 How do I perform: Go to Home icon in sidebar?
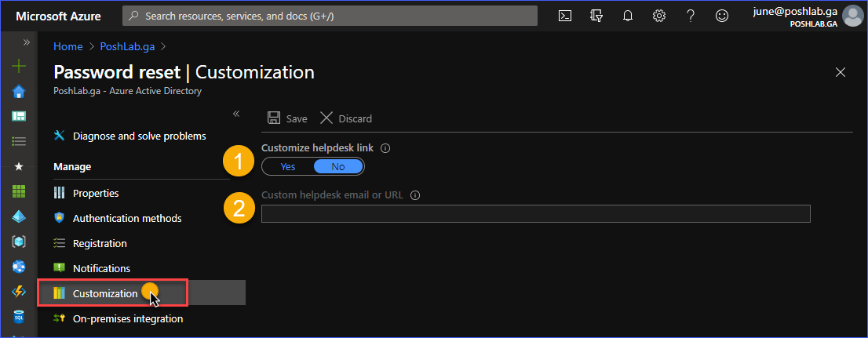19,91
